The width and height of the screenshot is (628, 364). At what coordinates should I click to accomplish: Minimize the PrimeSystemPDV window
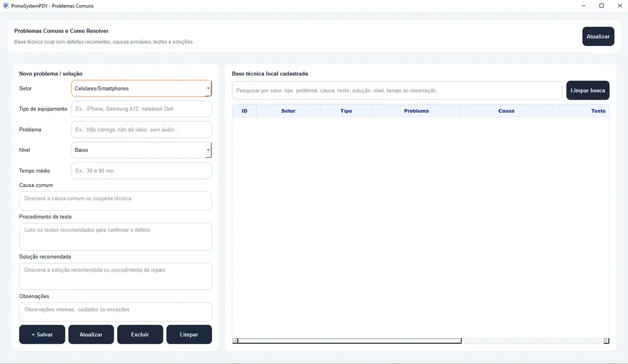point(584,6)
